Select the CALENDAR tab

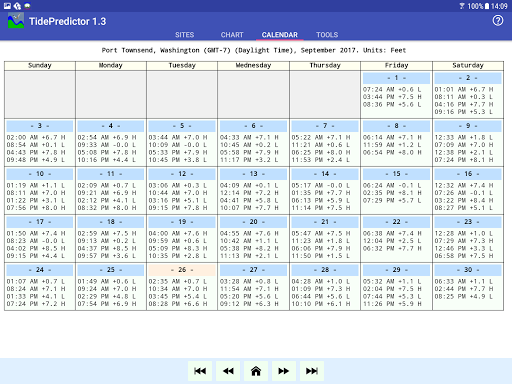pyautogui.click(x=280, y=35)
